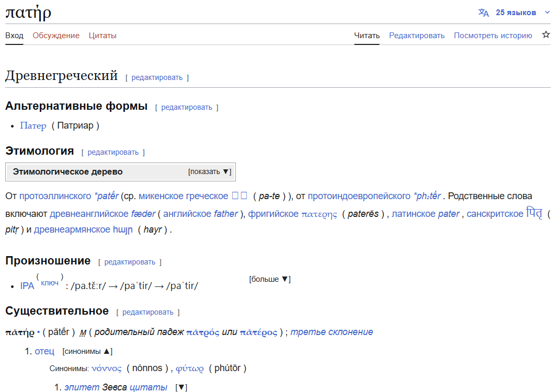
Task: Follow the протоэллинского link
Action: pyautogui.click(x=55, y=197)
